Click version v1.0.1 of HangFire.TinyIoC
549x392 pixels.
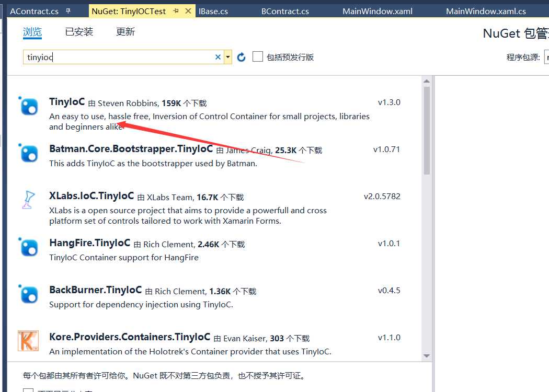point(389,243)
